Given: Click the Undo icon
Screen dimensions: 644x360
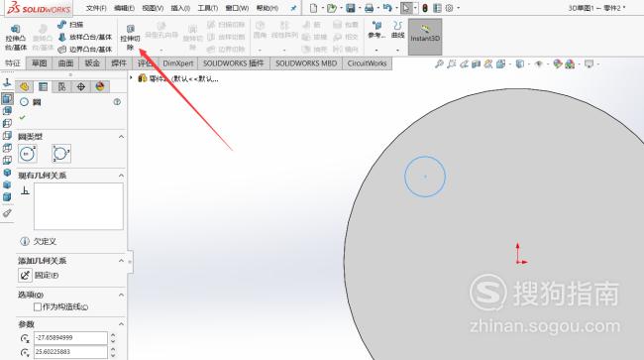Looking at the screenshot, I should pyautogui.click(x=387, y=8).
